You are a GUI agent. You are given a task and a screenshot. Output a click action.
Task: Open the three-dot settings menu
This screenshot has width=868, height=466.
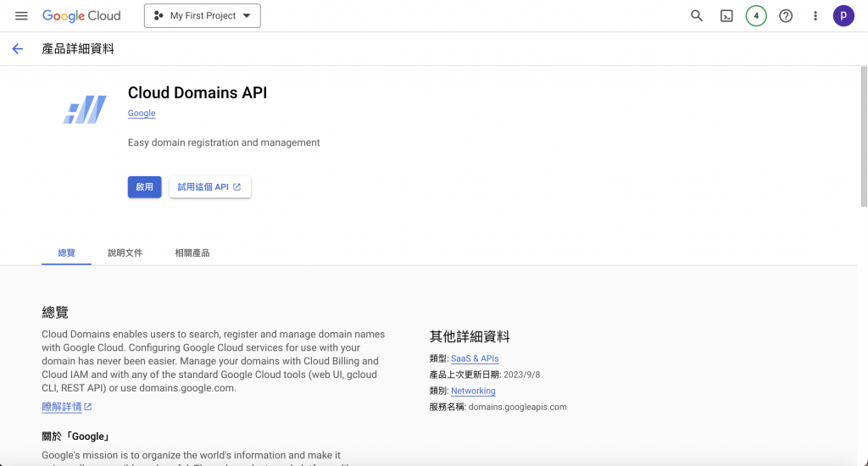coord(815,15)
